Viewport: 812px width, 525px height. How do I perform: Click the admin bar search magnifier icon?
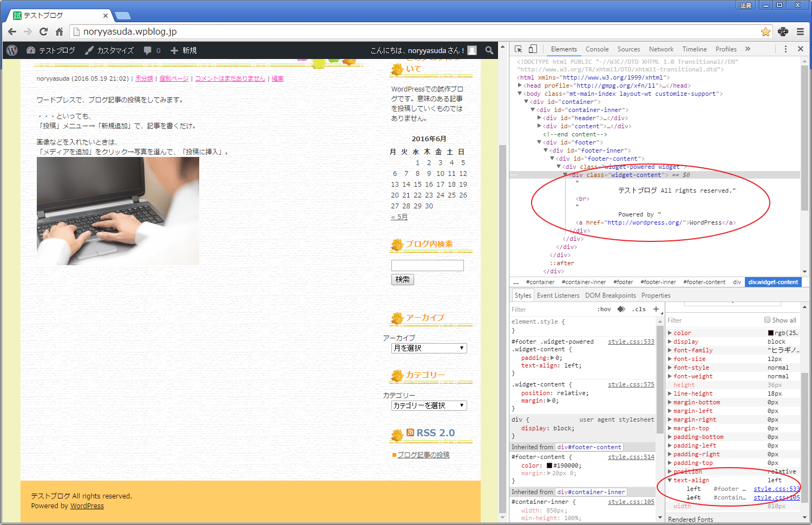tap(489, 50)
